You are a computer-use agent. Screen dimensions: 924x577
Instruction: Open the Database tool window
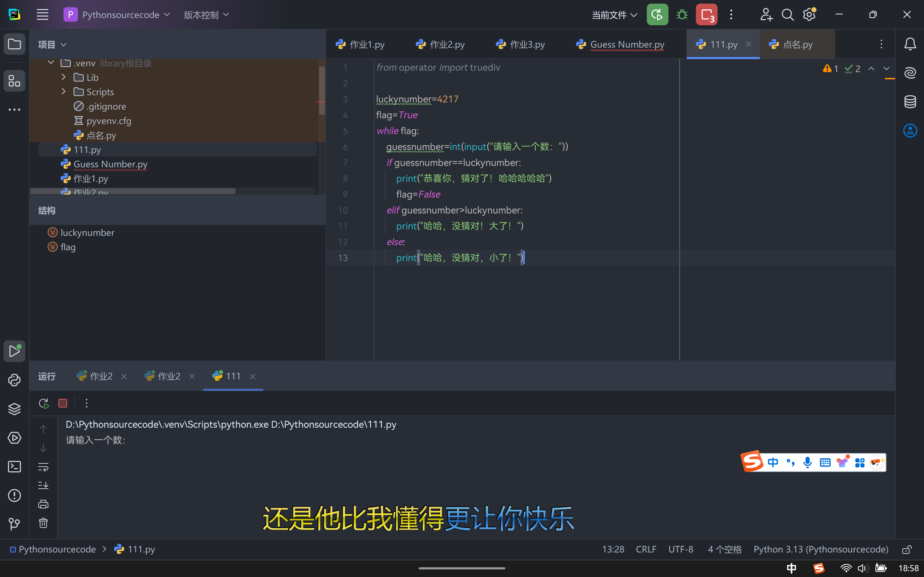(910, 101)
